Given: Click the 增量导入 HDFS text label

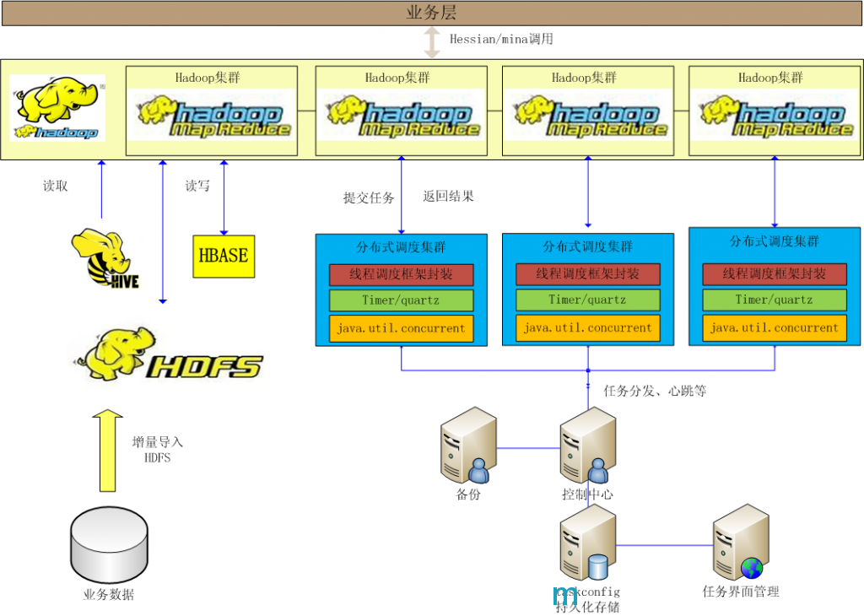Looking at the screenshot, I should tap(157, 450).
